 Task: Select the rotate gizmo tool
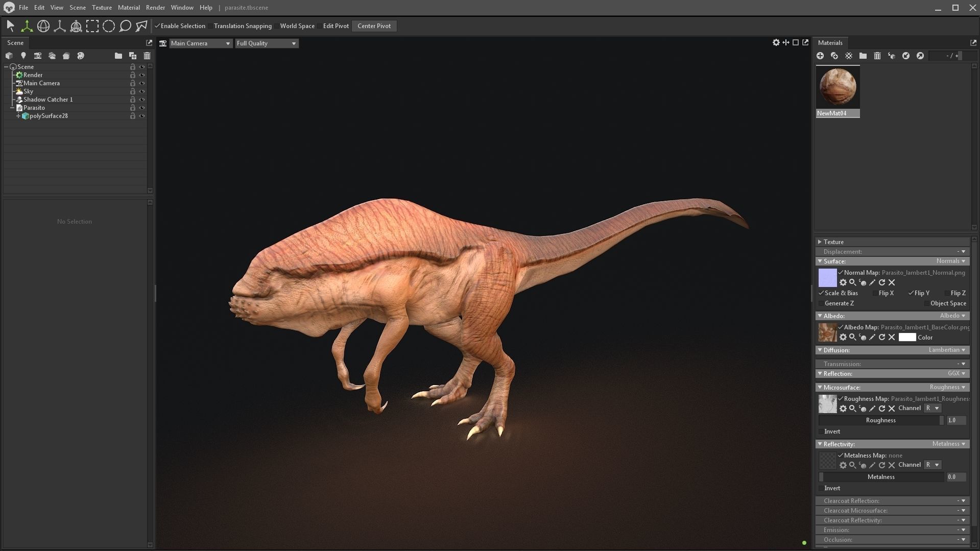[x=43, y=26]
